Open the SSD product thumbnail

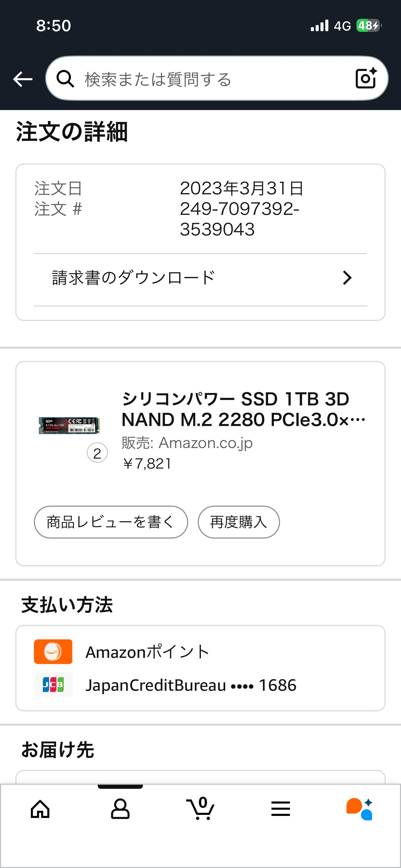(x=70, y=425)
